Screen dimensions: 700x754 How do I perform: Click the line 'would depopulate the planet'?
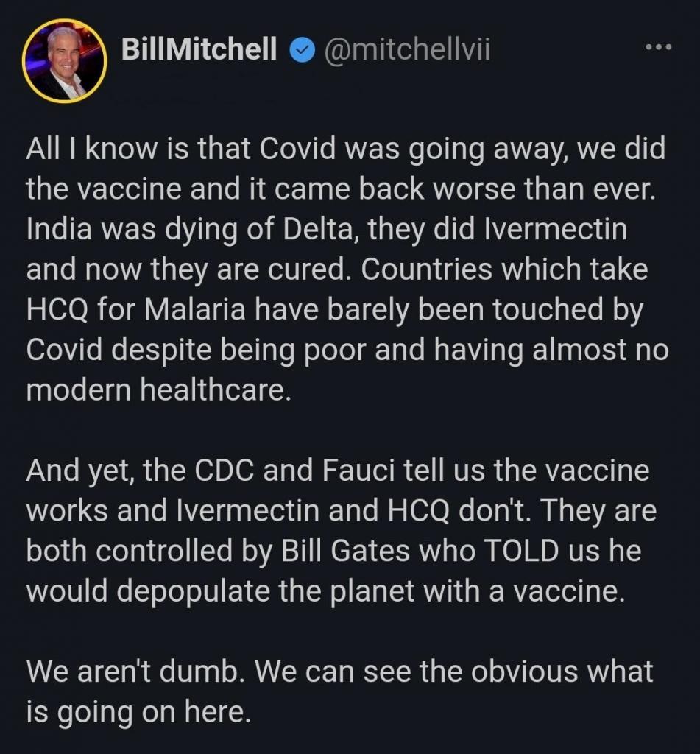326,591
